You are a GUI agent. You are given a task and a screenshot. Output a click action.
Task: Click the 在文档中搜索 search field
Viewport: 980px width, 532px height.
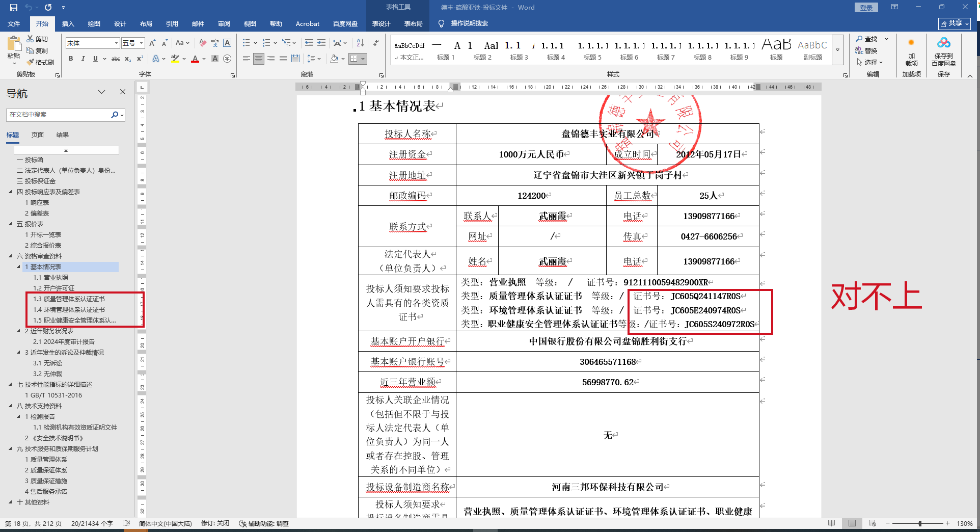point(59,115)
